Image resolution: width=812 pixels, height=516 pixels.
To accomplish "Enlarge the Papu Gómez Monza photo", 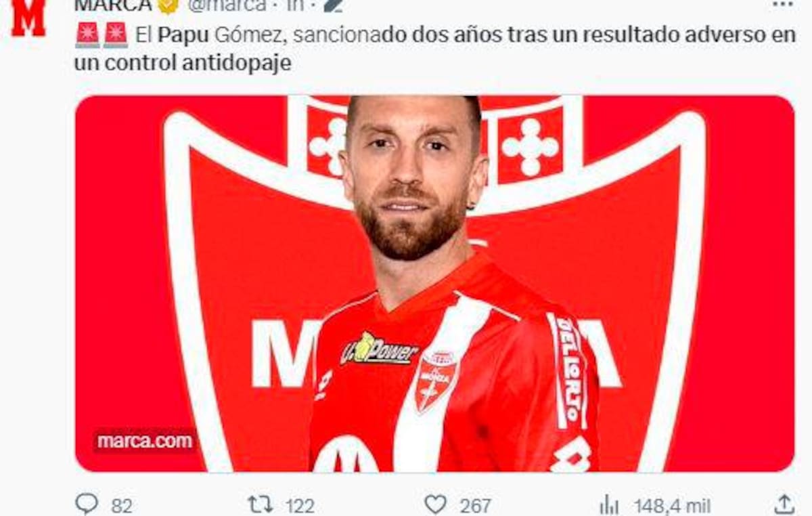I will [x=434, y=284].
